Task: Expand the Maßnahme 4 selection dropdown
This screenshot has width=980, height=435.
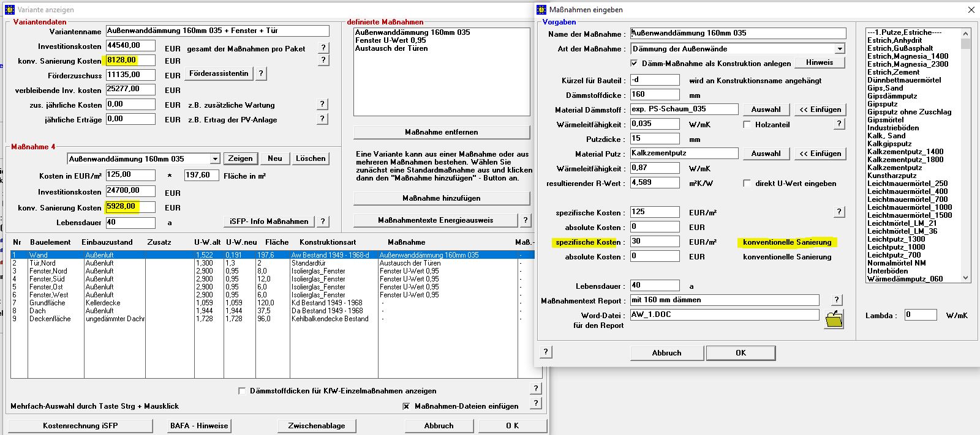Action: (x=215, y=159)
